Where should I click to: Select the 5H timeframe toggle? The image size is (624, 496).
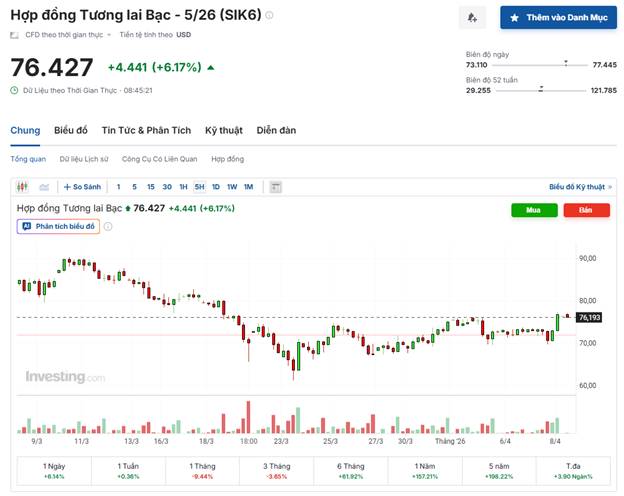pos(199,187)
